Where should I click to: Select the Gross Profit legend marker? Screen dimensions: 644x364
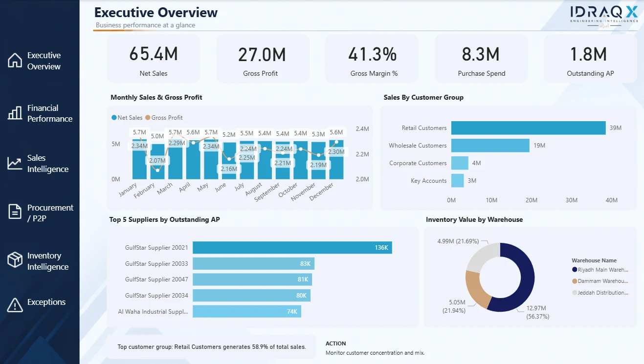pyautogui.click(x=148, y=118)
